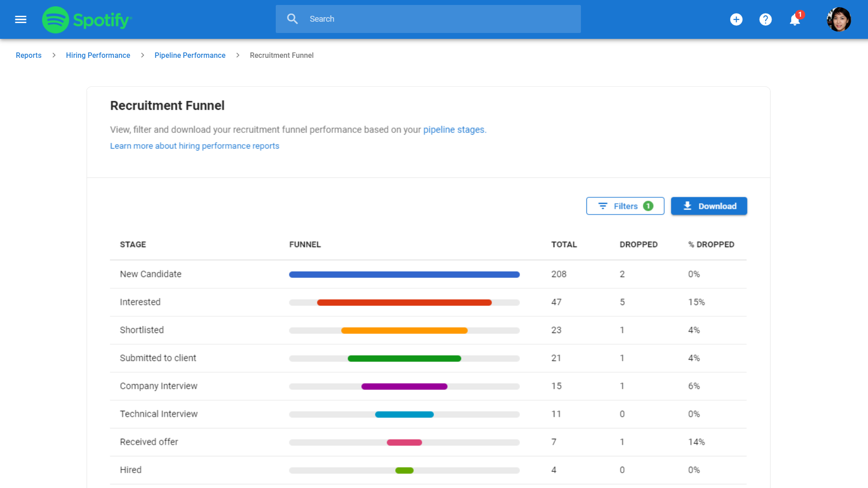868x488 pixels.
Task: Click the Stage column header
Action: (133, 244)
